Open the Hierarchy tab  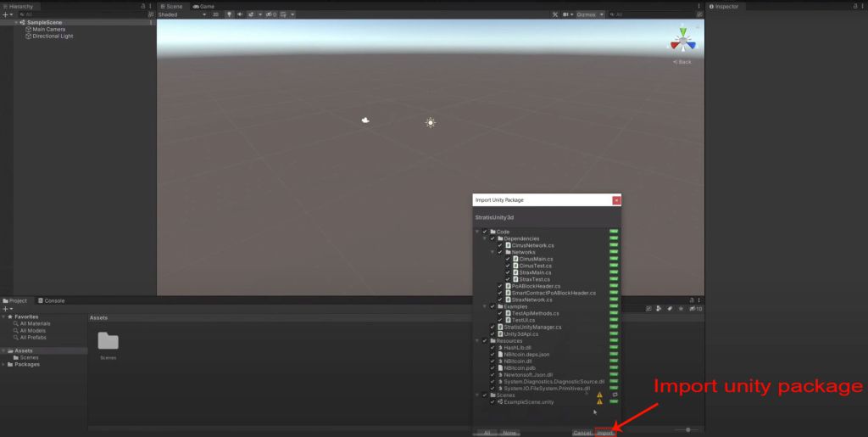[19, 7]
